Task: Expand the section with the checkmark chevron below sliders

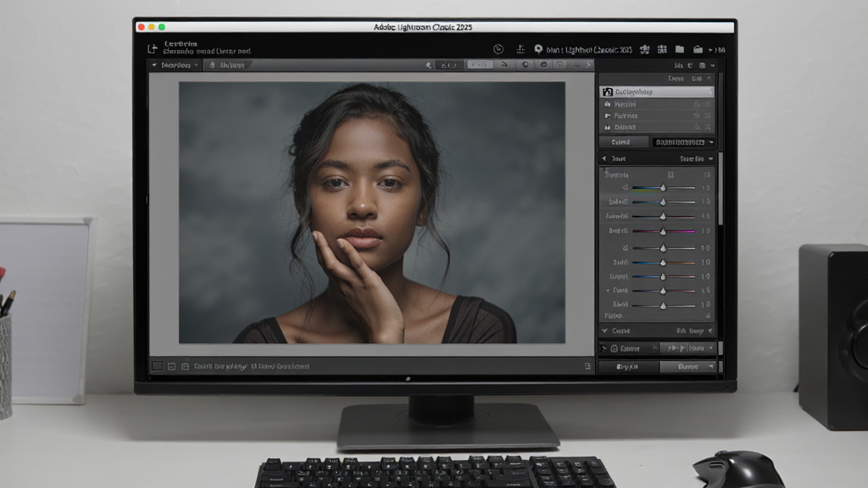Action: tap(604, 331)
